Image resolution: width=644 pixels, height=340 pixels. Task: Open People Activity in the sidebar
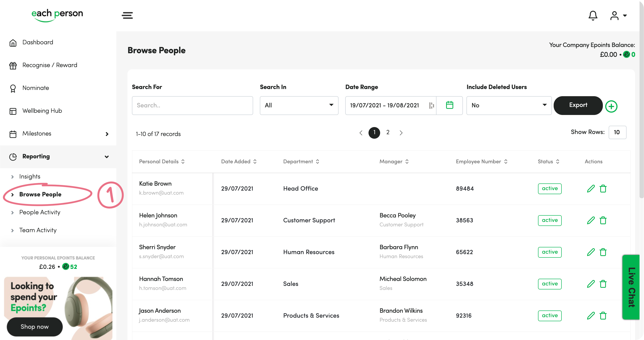tap(40, 212)
